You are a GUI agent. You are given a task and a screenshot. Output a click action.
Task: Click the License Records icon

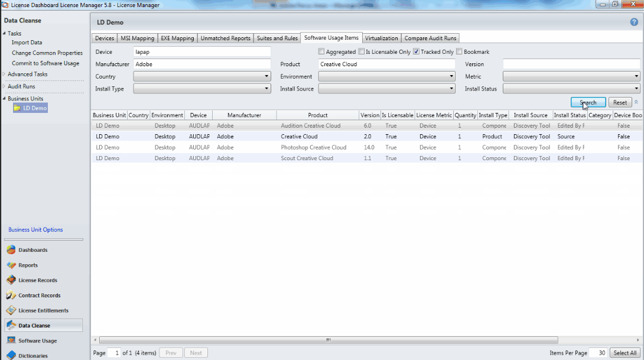pos(11,280)
